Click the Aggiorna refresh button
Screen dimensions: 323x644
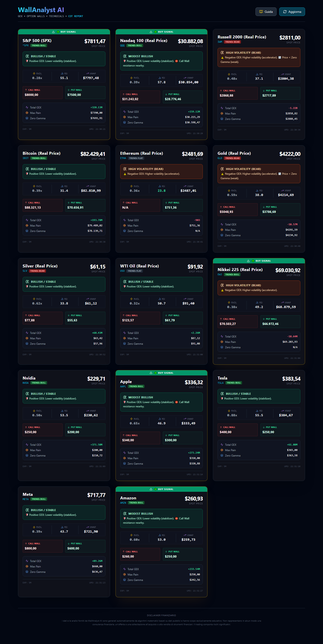(292, 12)
